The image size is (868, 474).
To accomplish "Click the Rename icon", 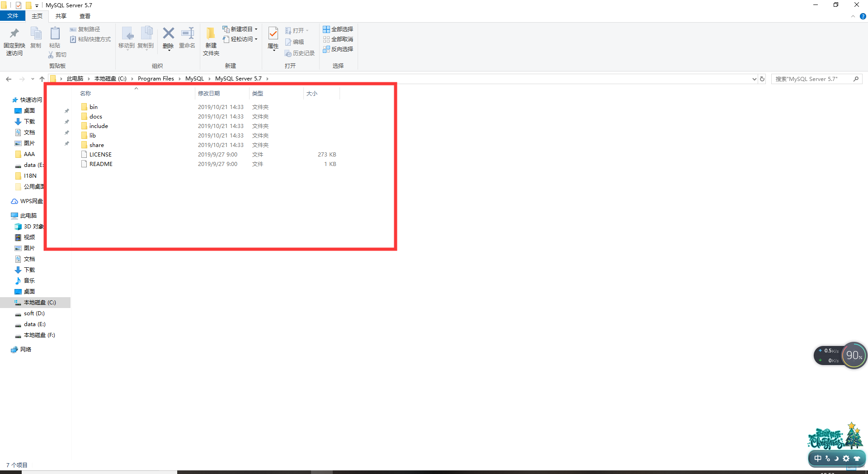I will 187,33.
